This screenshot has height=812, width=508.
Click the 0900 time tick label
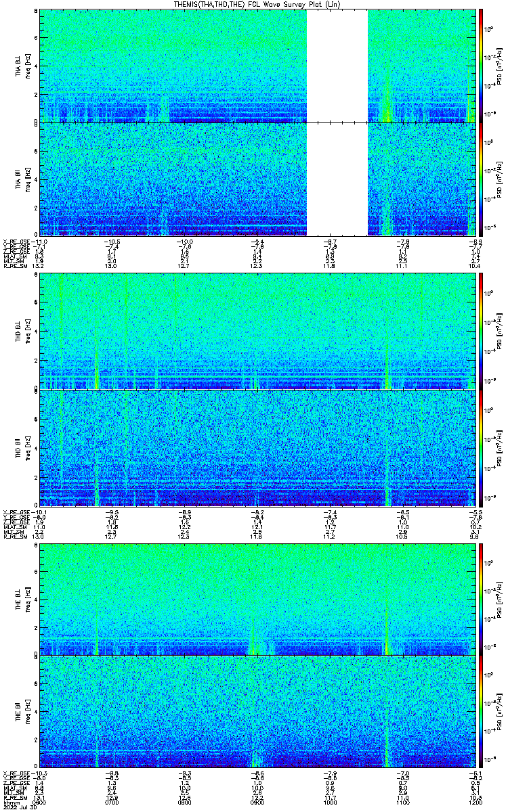click(x=257, y=801)
